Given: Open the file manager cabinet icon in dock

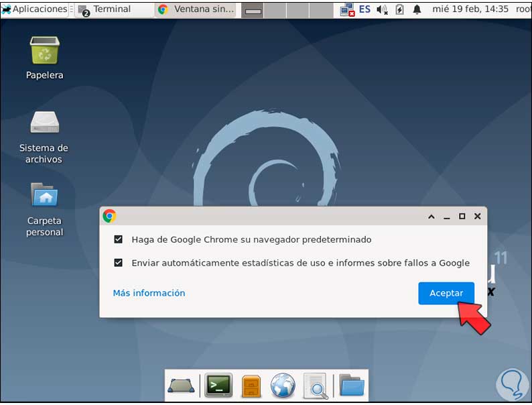Looking at the screenshot, I should click(x=251, y=386).
